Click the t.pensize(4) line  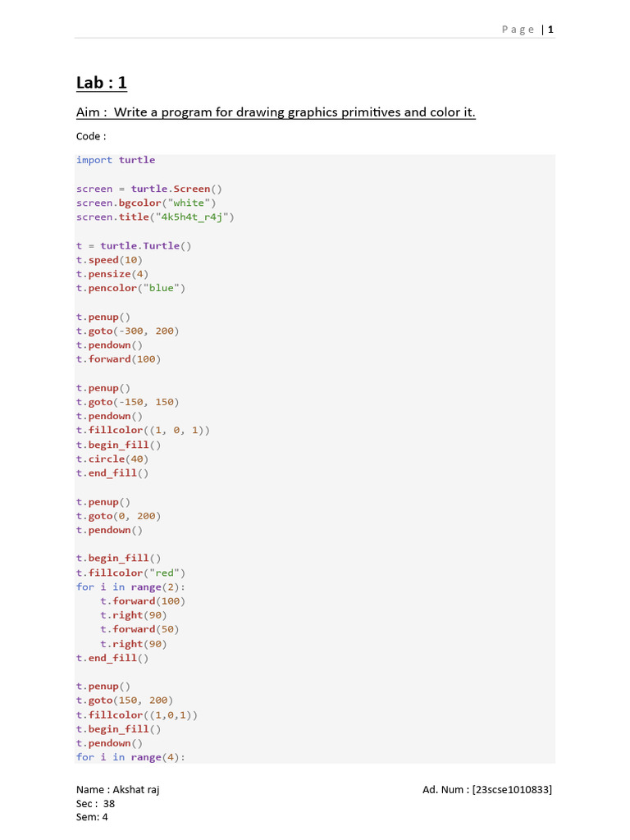[112, 274]
